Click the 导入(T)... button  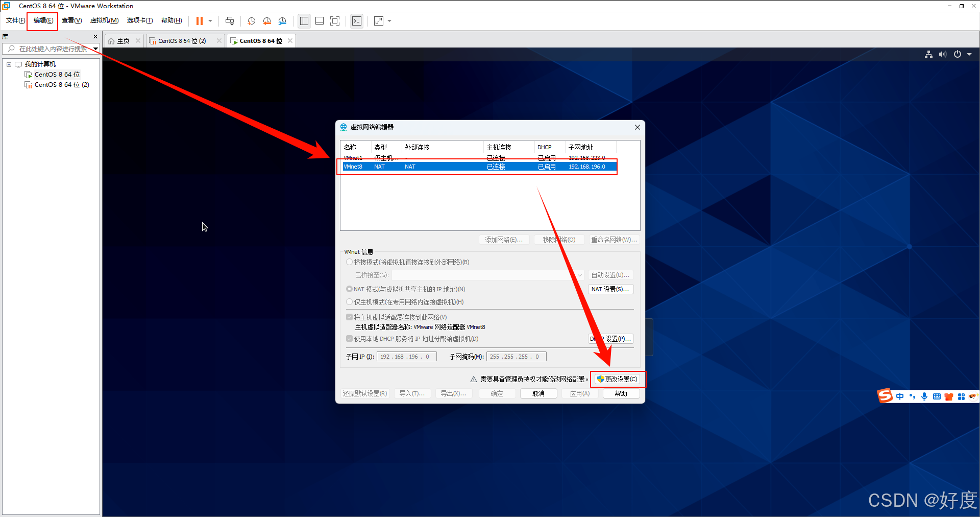point(412,393)
